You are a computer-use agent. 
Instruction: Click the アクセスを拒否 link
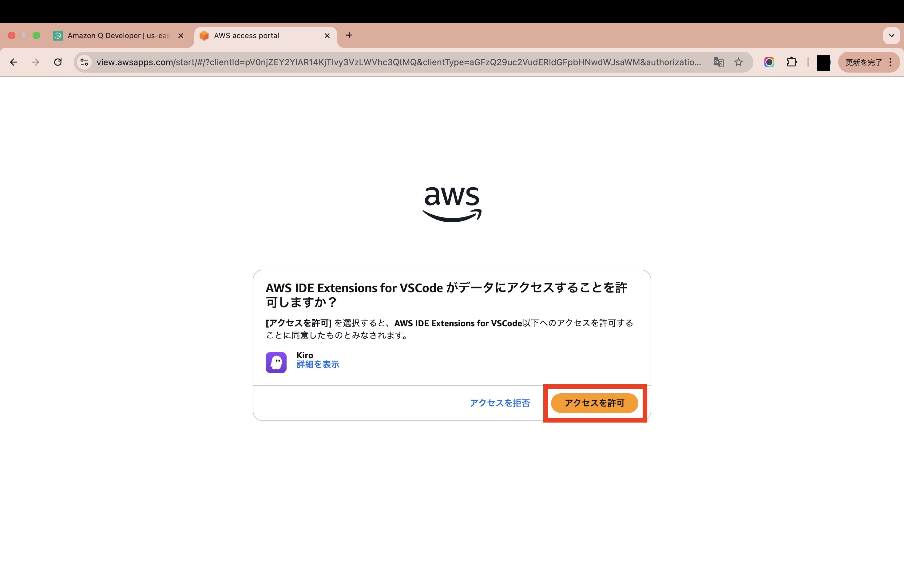[500, 403]
